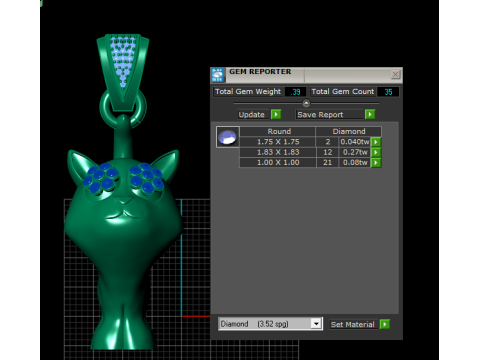Click green arrow for 0.27tw row

[376, 152]
